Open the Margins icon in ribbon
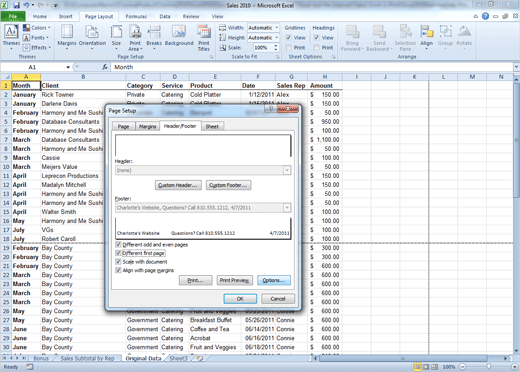This screenshot has height=372, width=520. [67, 37]
